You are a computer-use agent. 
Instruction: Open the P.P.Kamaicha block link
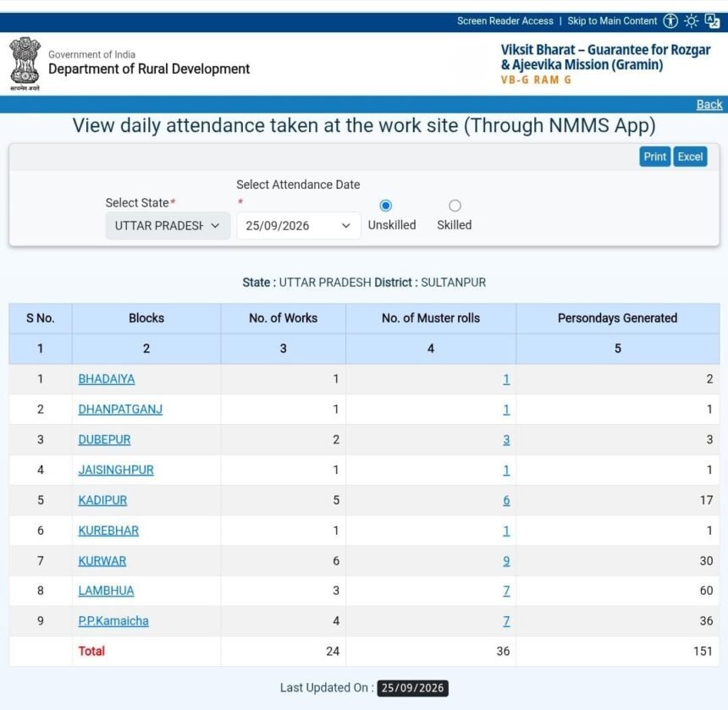113,621
